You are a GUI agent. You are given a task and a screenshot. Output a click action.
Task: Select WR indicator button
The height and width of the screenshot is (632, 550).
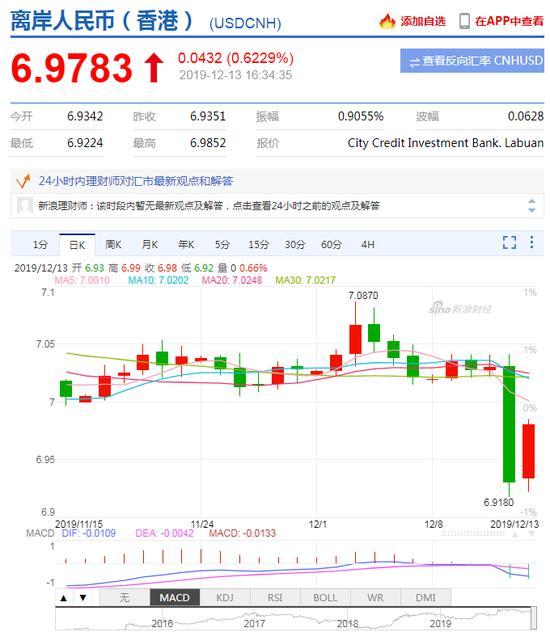(375, 598)
